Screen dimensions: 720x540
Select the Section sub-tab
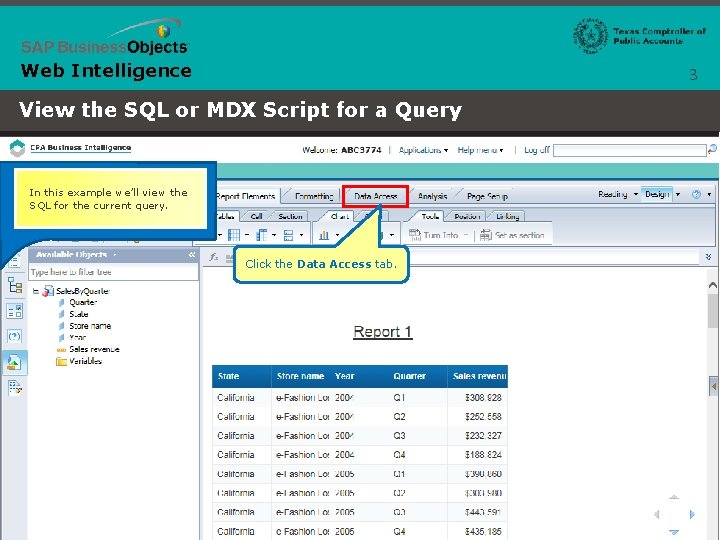pyautogui.click(x=290, y=216)
